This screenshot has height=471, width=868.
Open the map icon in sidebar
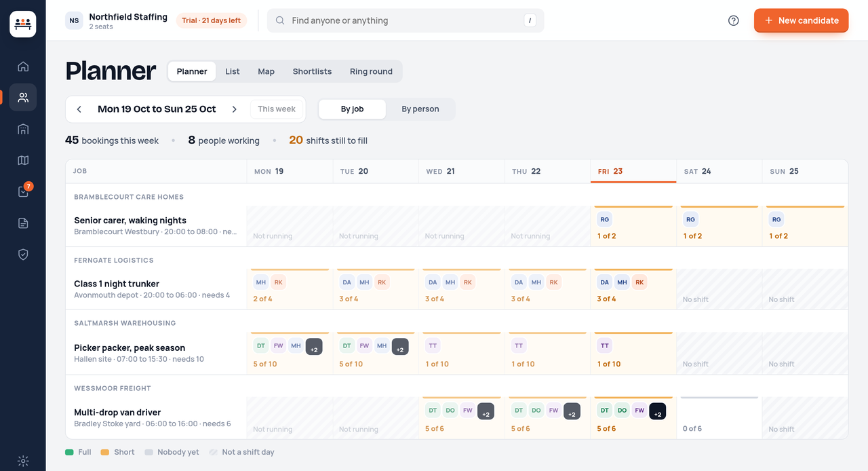pyautogui.click(x=23, y=160)
